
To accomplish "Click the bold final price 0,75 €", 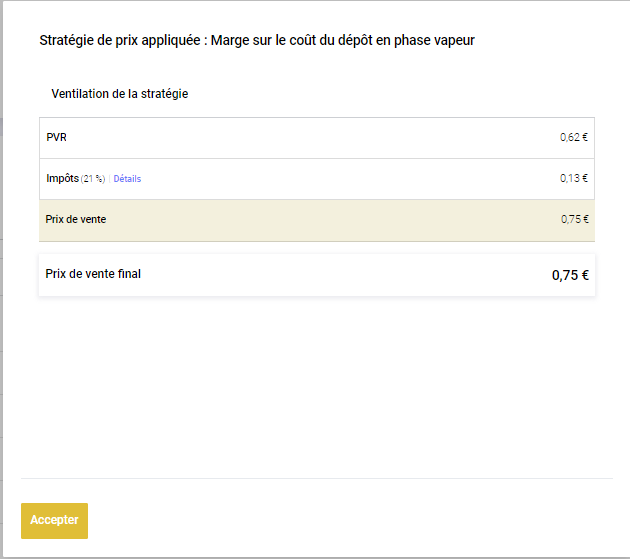I will click(x=570, y=275).
